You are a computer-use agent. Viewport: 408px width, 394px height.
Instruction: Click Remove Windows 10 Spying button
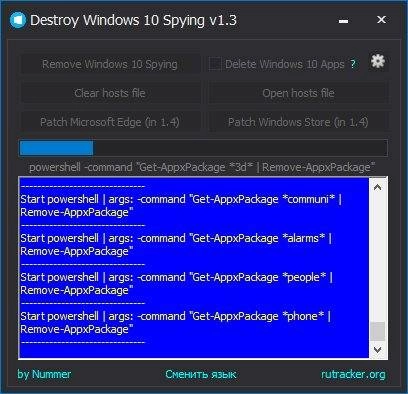[x=110, y=64]
